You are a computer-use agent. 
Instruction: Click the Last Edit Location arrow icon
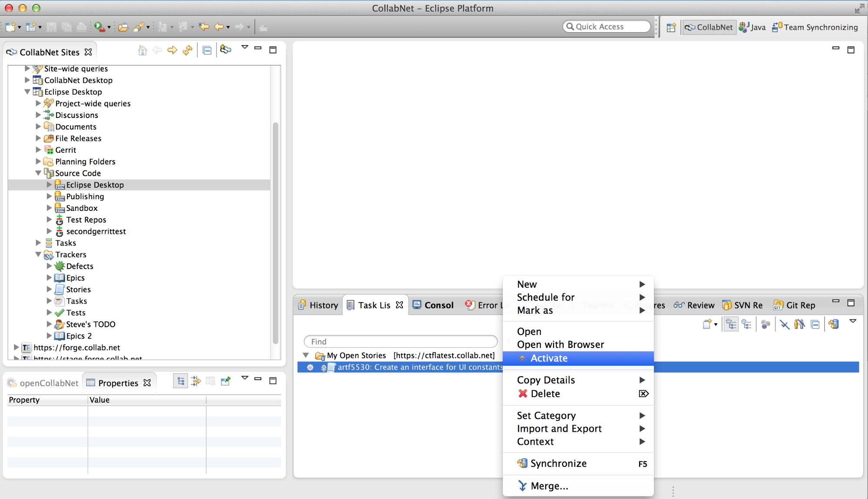pos(204,27)
